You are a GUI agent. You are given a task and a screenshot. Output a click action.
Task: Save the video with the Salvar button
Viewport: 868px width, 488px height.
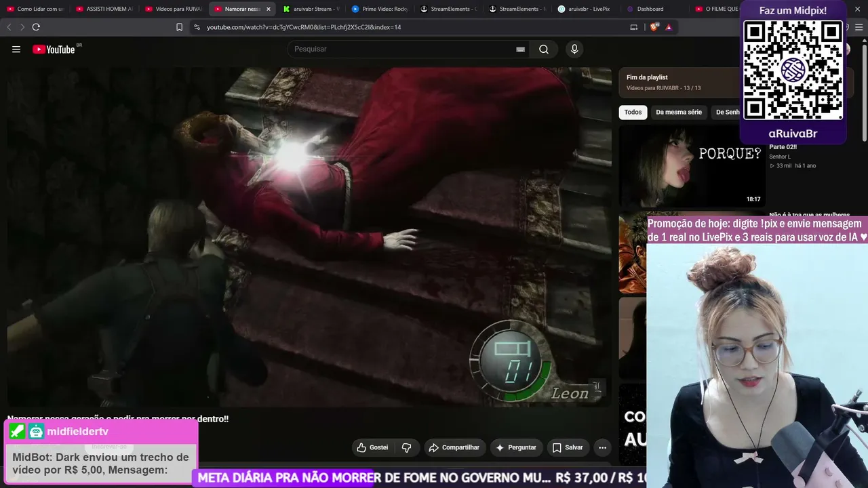coord(568,447)
